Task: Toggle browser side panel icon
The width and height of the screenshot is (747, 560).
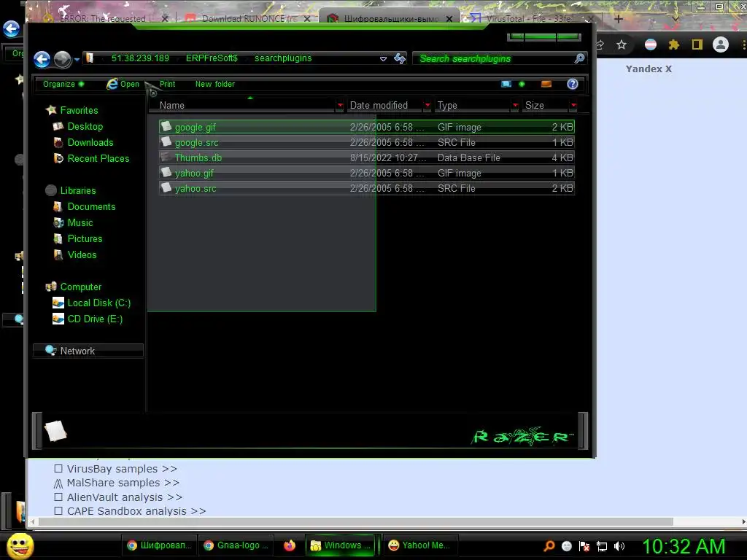Action: click(697, 44)
